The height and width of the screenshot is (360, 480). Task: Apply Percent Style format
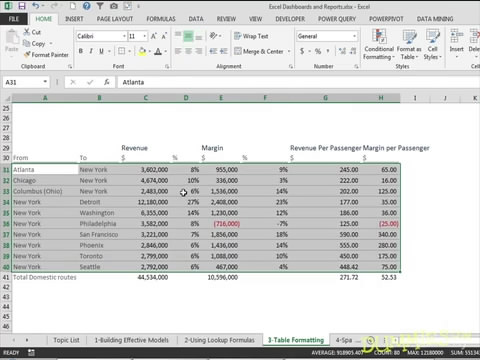(x=318, y=51)
